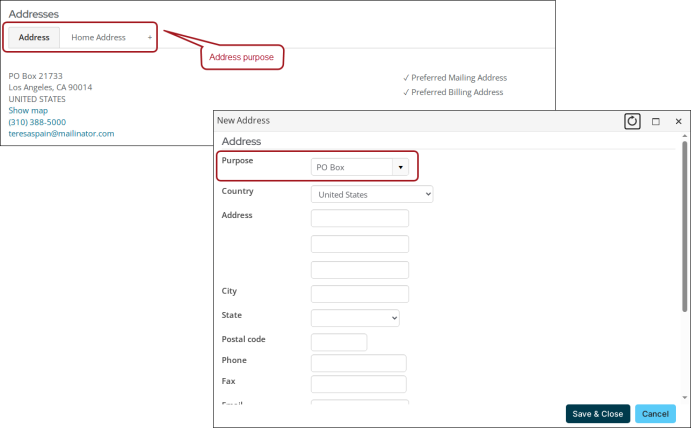The image size is (691, 428).
Task: Open the State dropdown
Action: (355, 318)
